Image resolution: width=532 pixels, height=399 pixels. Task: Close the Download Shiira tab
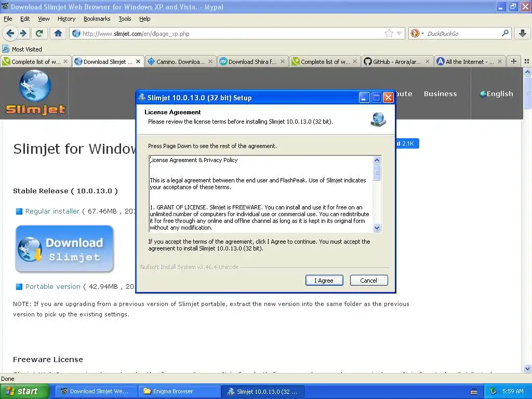tap(283, 61)
